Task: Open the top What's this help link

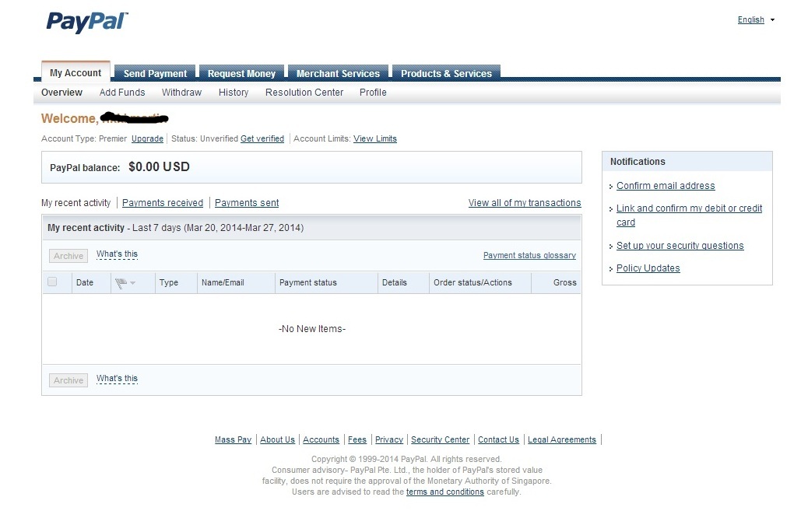Action: 117,254
